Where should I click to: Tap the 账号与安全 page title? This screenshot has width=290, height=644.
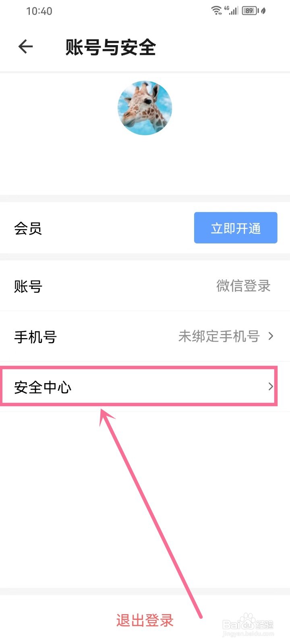tap(111, 47)
